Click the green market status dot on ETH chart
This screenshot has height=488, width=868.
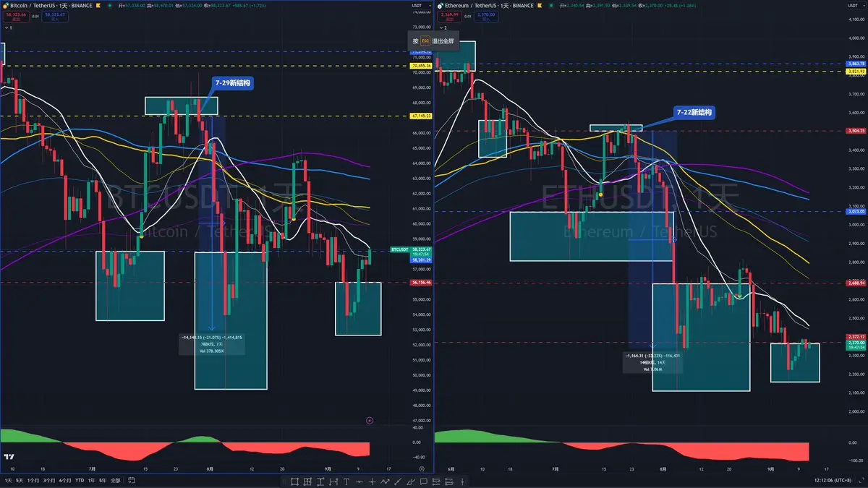[x=551, y=6]
